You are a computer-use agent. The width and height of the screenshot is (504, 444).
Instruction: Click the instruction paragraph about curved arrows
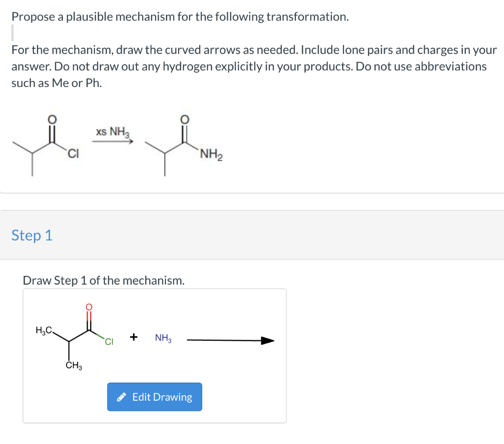click(253, 66)
